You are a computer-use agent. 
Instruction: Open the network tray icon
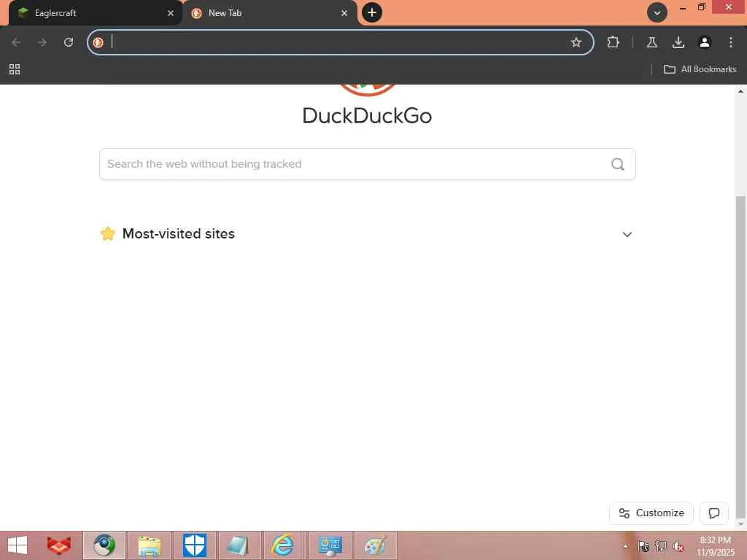pyautogui.click(x=661, y=546)
